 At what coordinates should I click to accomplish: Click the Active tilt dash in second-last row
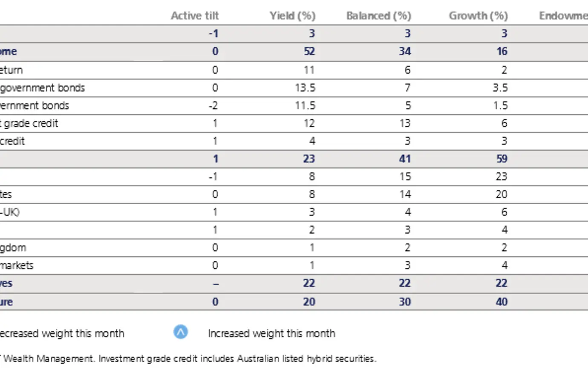pyautogui.click(x=215, y=284)
